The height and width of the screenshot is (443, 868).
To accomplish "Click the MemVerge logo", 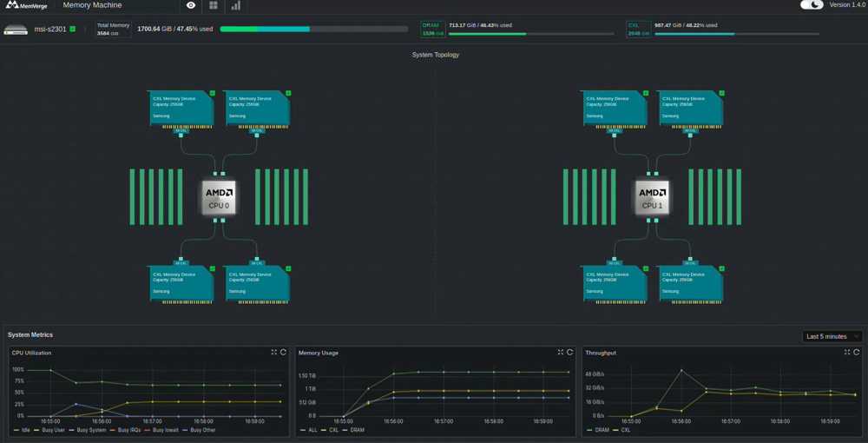I will tap(27, 5).
